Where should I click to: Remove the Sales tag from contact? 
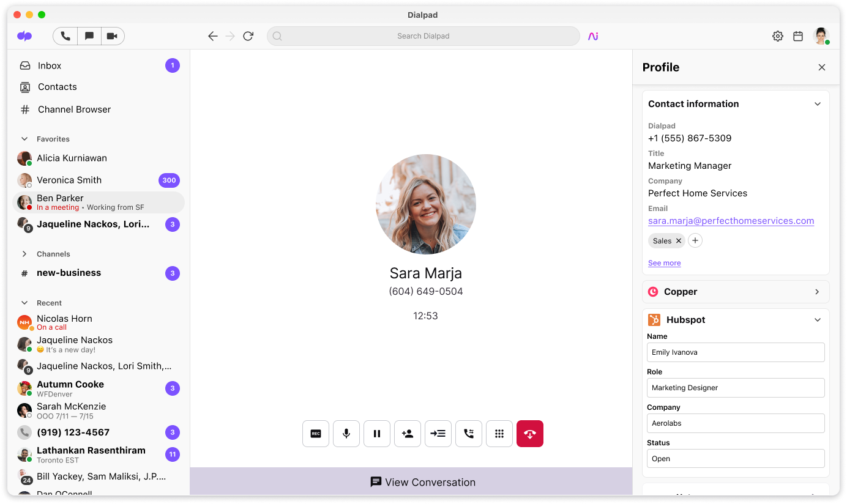pos(678,240)
